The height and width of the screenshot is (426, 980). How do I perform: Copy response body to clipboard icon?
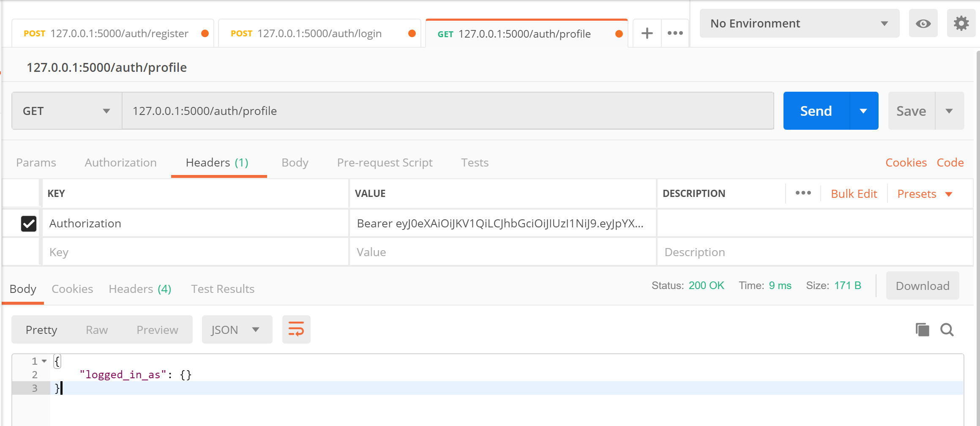(922, 330)
